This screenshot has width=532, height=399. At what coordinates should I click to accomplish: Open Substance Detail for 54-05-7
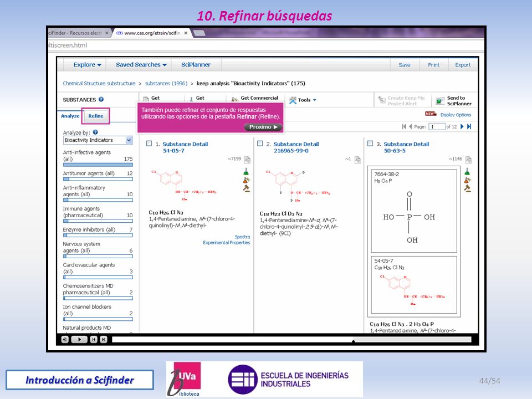pyautogui.click(x=185, y=147)
